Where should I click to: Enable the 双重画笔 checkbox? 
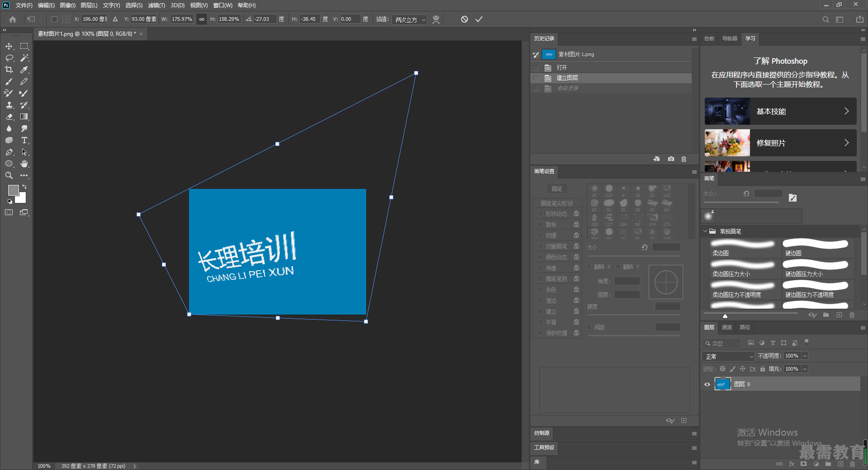point(540,246)
